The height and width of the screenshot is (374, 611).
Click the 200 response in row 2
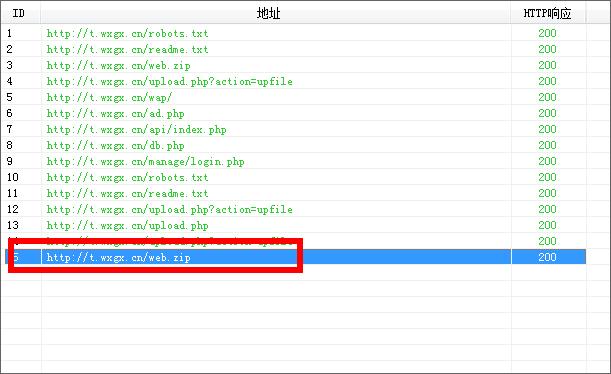point(547,49)
